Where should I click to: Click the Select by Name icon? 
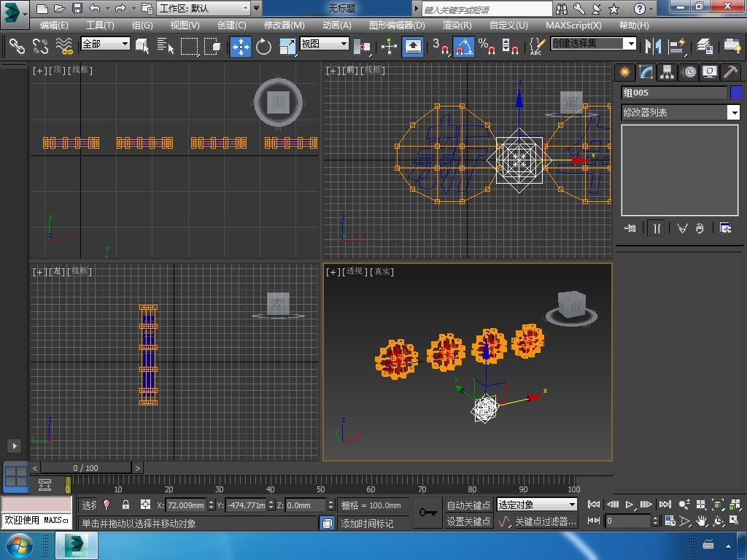click(x=166, y=47)
